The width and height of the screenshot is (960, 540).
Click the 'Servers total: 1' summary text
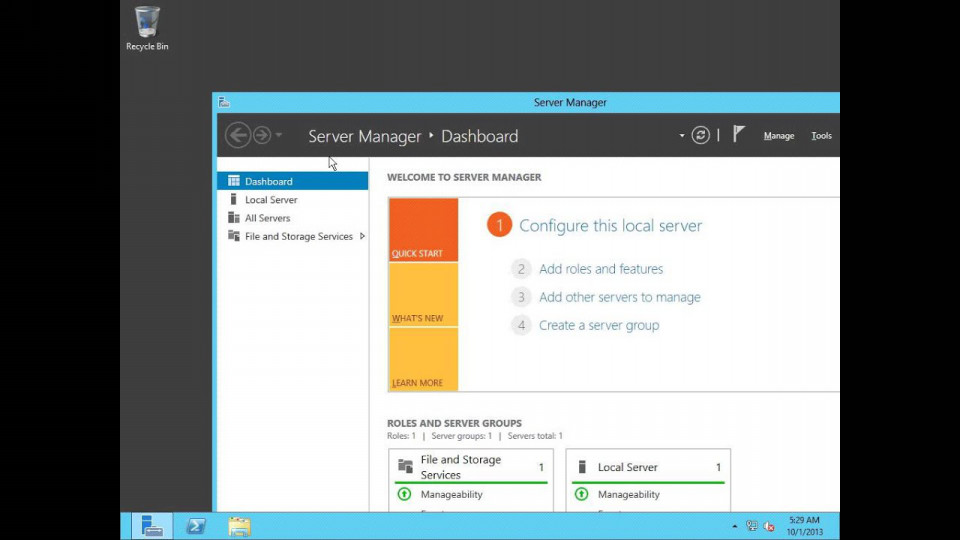(x=535, y=436)
